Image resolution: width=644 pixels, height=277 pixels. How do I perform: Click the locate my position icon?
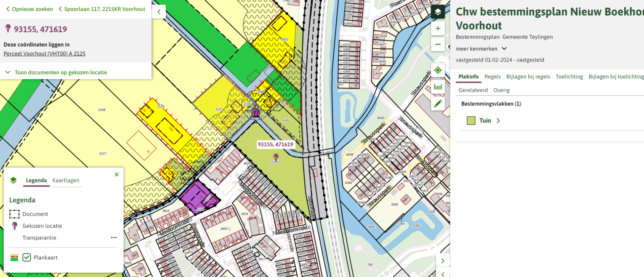click(438, 70)
